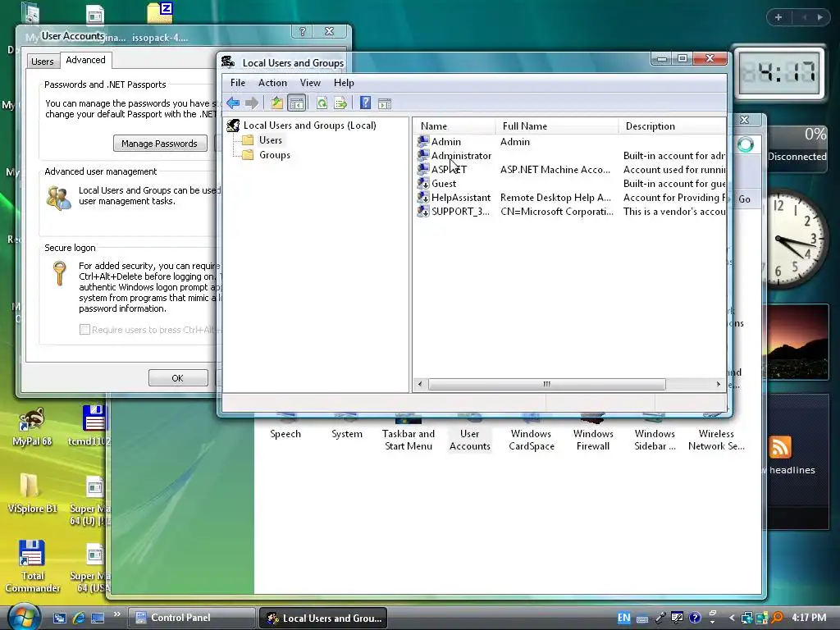Open the ViSplore B1 desktop folder

click(32, 494)
